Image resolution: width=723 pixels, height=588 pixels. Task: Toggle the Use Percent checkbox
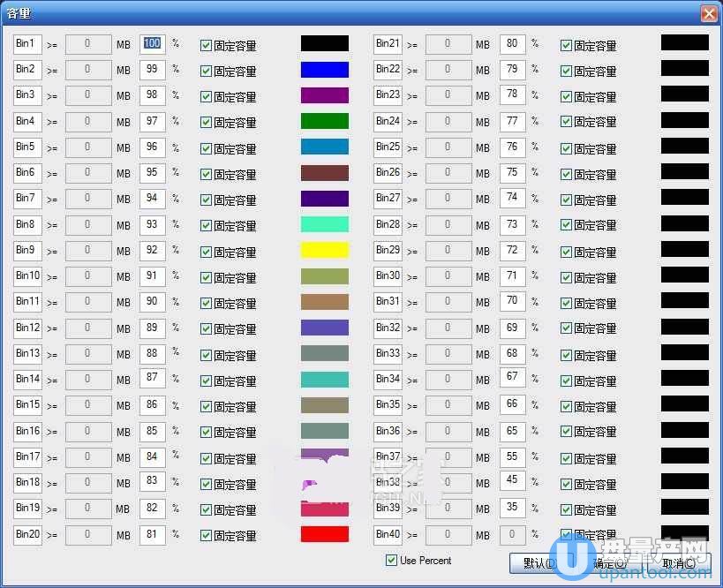(392, 561)
